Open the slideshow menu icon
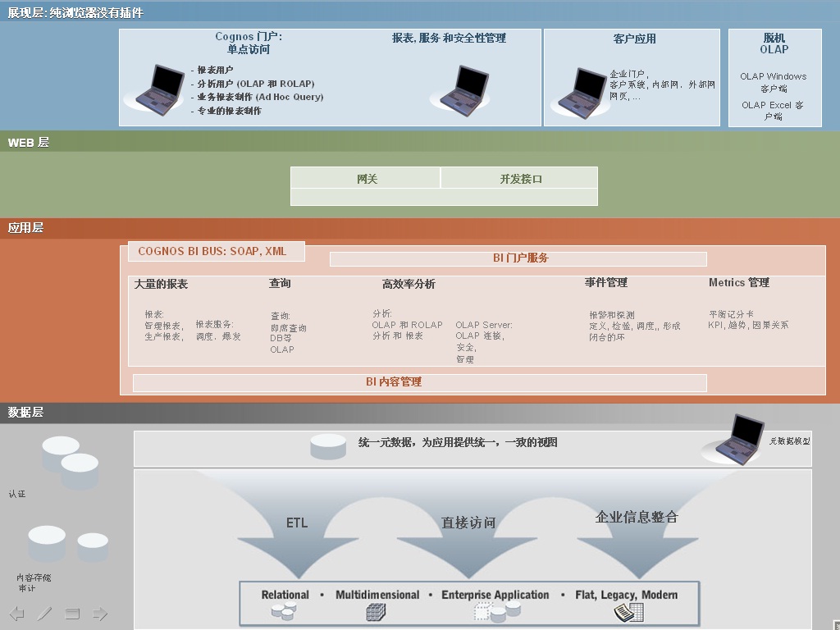840x630 pixels. [72, 614]
